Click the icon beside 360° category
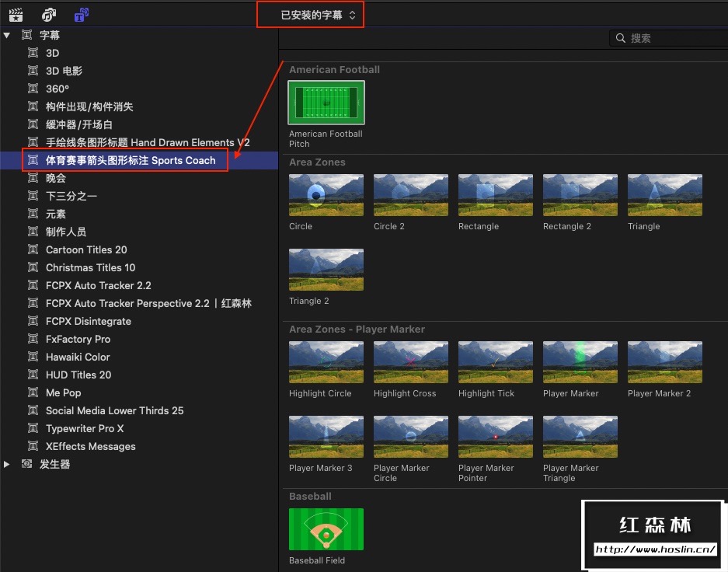 [x=33, y=89]
